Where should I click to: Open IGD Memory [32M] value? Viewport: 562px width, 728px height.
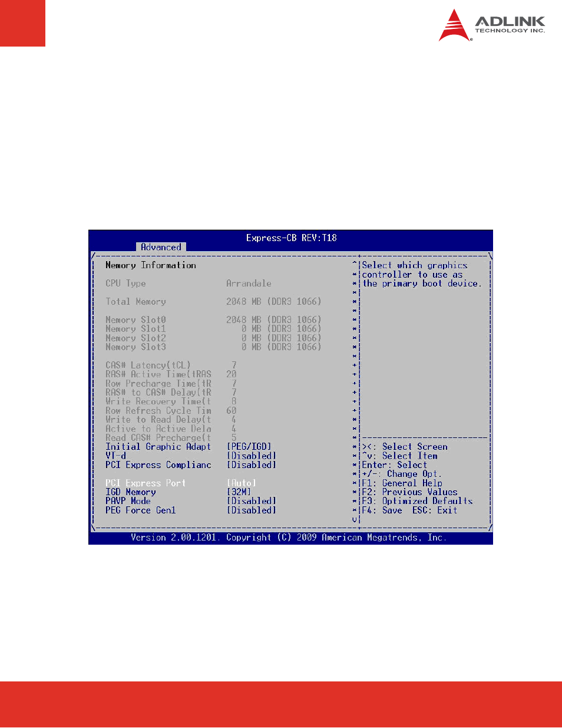(x=239, y=492)
